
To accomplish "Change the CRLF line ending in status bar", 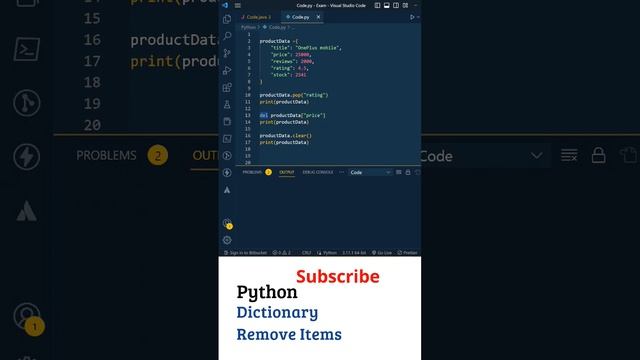I will [x=307, y=253].
